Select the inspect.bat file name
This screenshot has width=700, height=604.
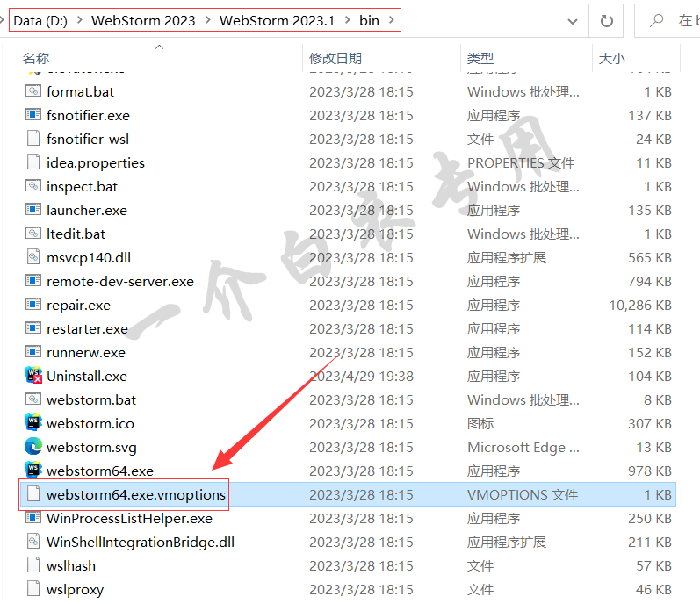83,186
